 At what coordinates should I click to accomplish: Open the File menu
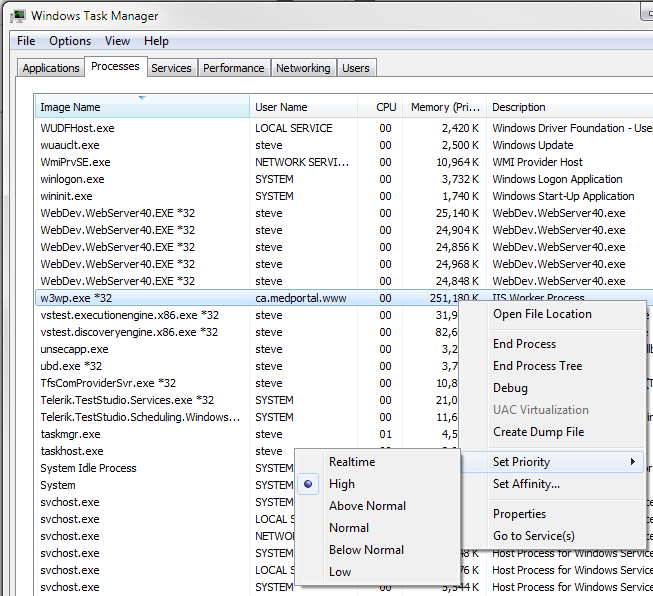(26, 41)
